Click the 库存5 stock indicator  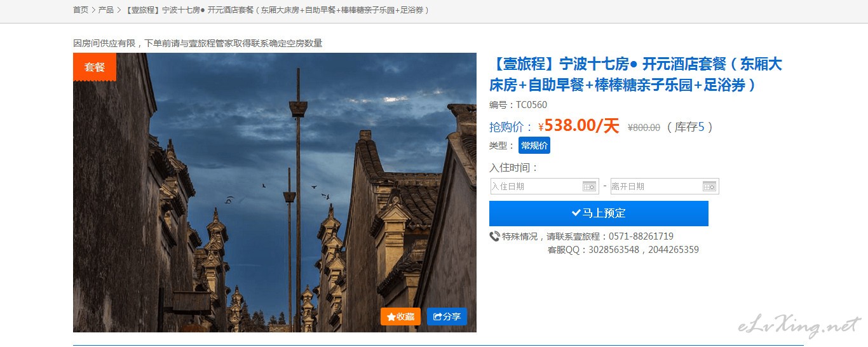coord(689,127)
